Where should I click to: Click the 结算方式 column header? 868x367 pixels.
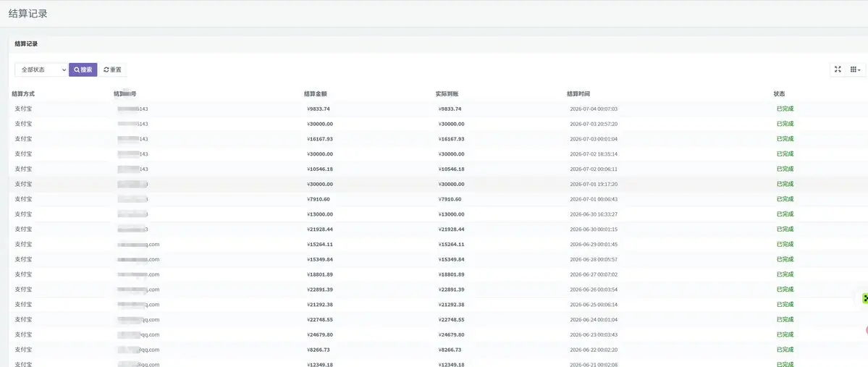(23, 94)
